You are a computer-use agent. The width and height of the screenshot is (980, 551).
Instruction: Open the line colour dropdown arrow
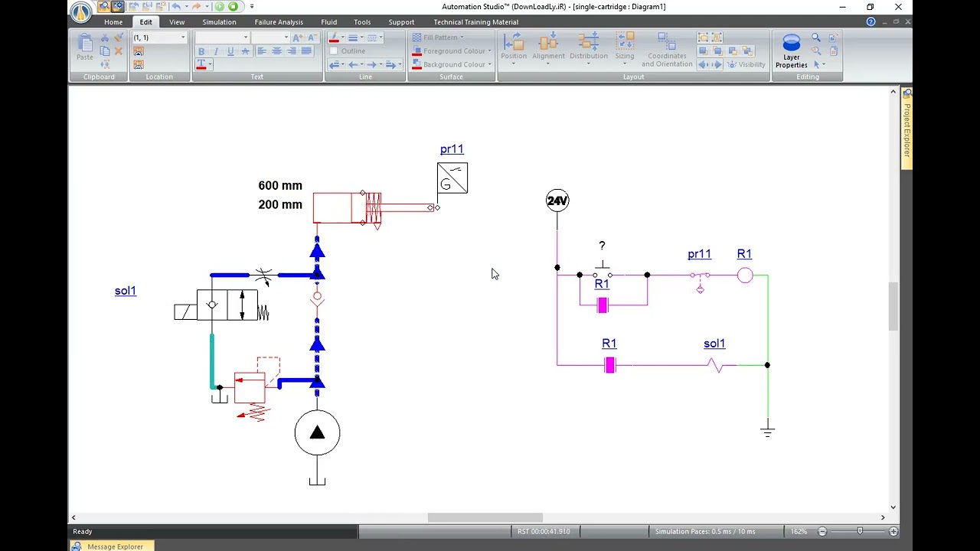pos(342,37)
